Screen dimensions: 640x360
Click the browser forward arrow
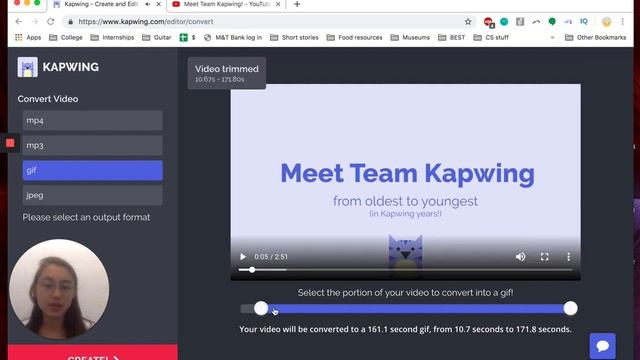tap(35, 22)
